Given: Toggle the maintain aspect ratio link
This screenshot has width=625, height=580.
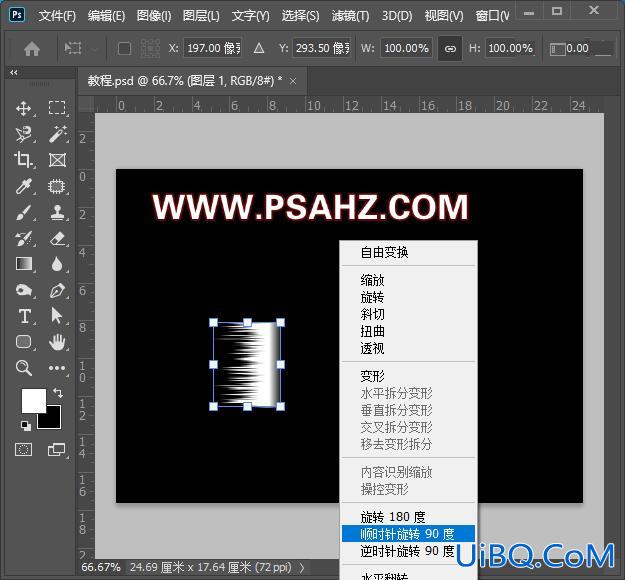Looking at the screenshot, I should pyautogui.click(x=450, y=49).
